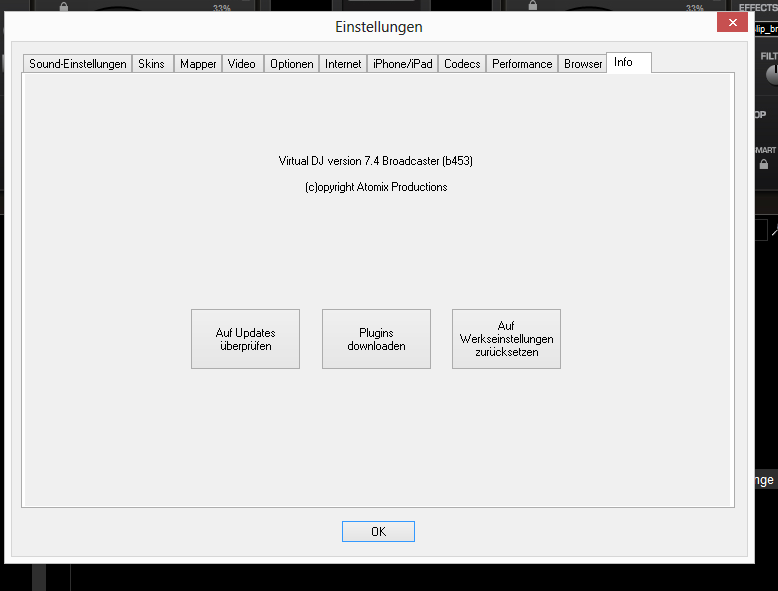The height and width of the screenshot is (591, 778).
Task: Open the Codecs tab
Action: tap(462, 64)
